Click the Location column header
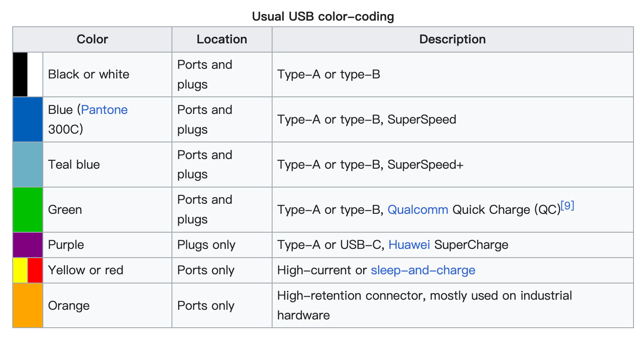The height and width of the screenshot is (340, 644). (222, 39)
